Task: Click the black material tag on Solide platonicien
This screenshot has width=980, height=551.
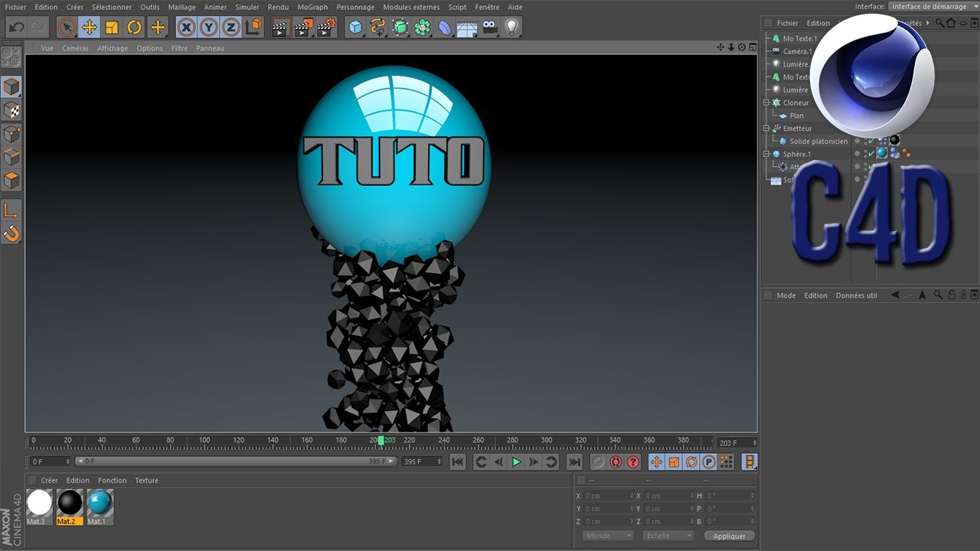Action: (x=894, y=141)
